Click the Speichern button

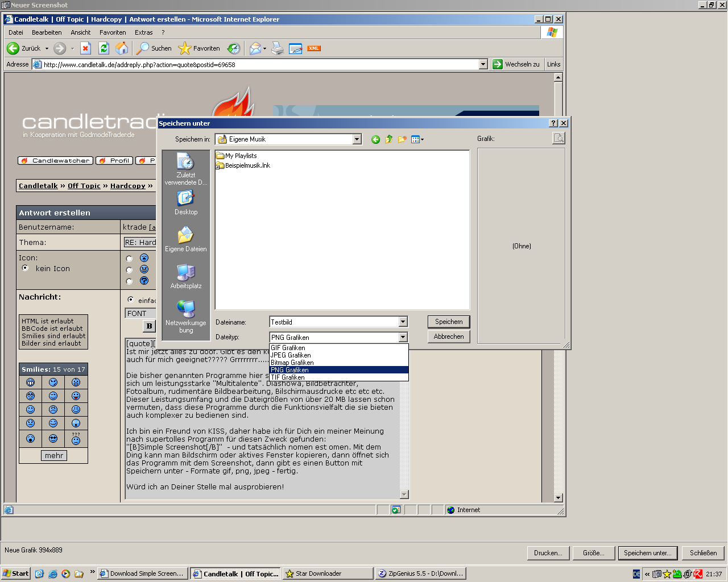coord(449,322)
